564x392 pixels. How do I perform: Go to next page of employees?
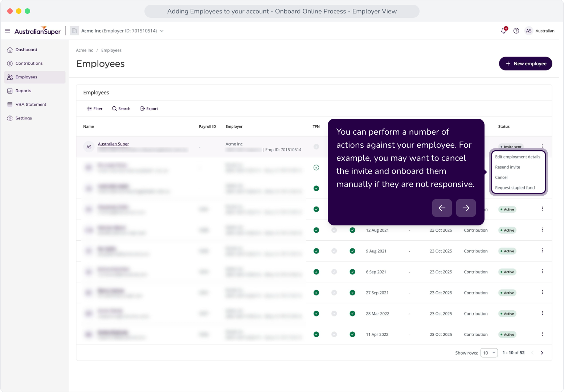click(x=542, y=353)
